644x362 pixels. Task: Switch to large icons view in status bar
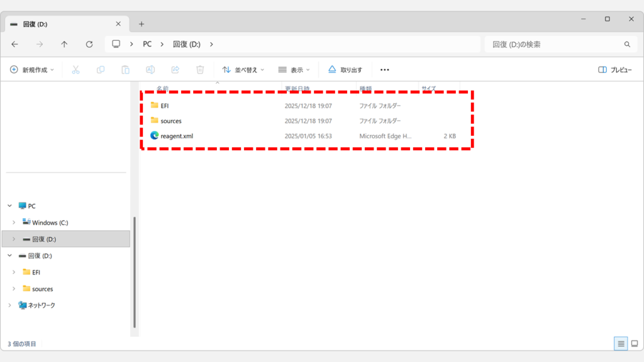634,344
